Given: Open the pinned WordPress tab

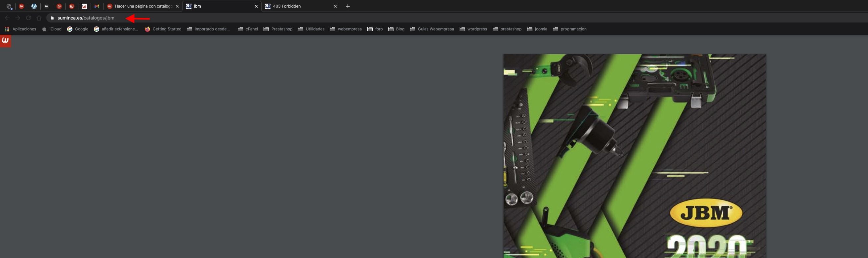Looking at the screenshot, I should tap(34, 6).
